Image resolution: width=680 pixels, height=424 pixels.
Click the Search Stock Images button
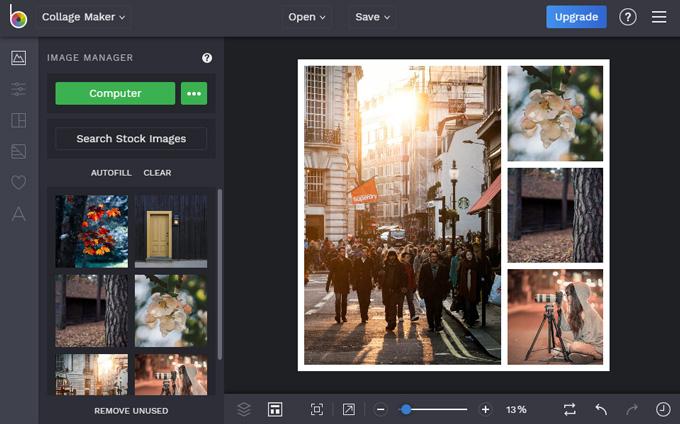tap(131, 138)
